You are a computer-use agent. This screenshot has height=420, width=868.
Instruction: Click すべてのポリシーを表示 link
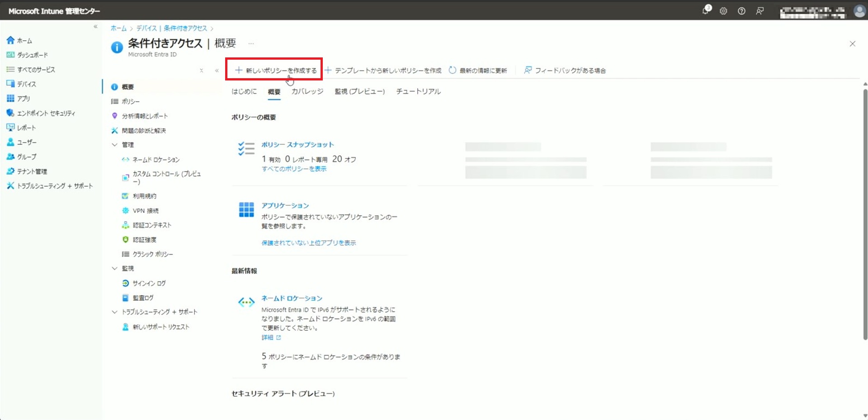[x=294, y=169]
